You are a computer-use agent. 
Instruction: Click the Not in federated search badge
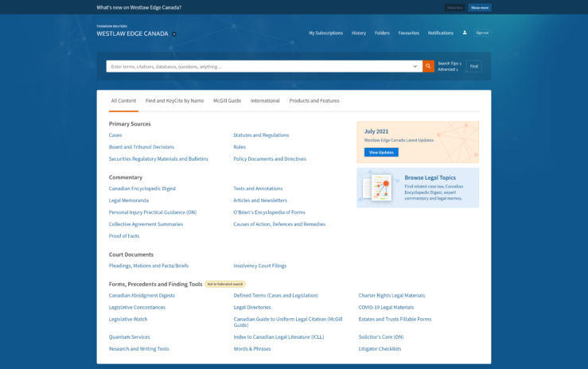225,285
